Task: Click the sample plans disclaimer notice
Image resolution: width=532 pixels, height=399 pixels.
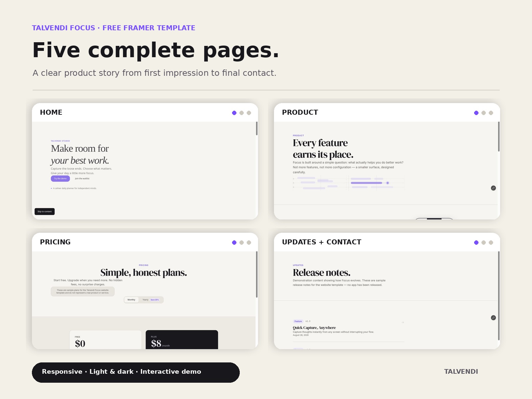Action: (x=82, y=291)
